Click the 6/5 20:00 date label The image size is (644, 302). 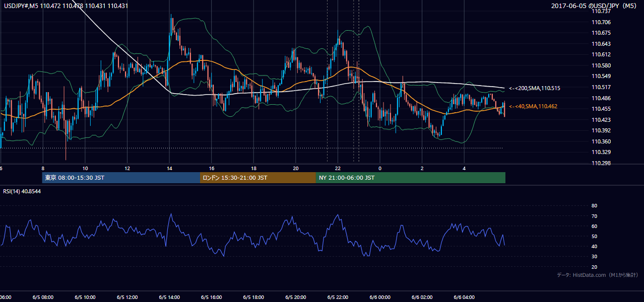296,297
